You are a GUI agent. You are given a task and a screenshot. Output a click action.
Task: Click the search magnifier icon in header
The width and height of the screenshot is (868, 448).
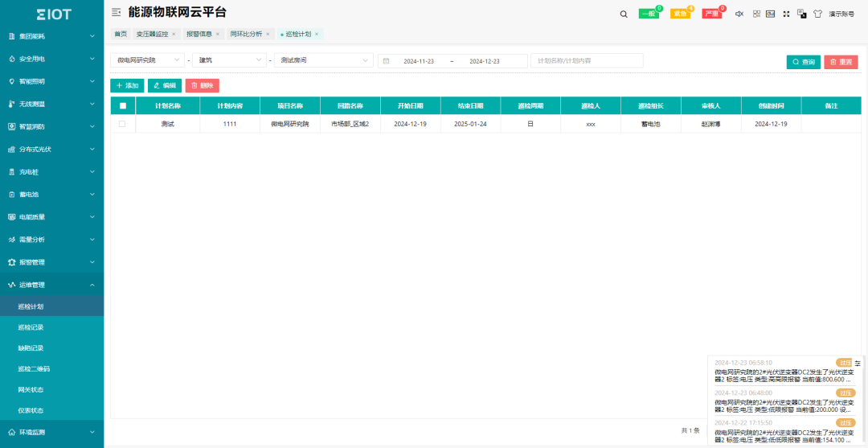(x=624, y=14)
